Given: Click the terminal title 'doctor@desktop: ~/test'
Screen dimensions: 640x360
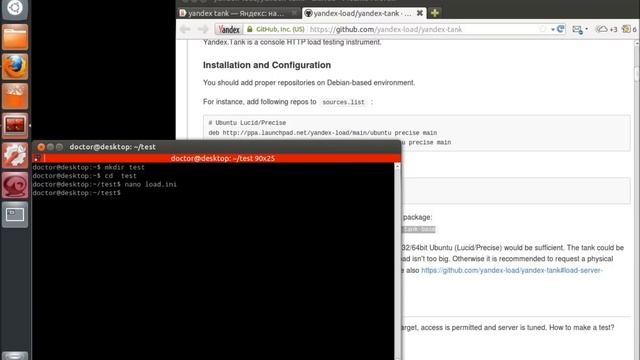Looking at the screenshot, I should coord(113,147).
